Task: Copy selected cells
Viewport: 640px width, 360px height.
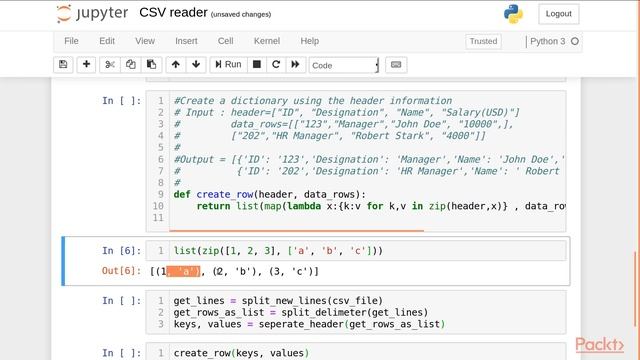Action: pos(131,64)
